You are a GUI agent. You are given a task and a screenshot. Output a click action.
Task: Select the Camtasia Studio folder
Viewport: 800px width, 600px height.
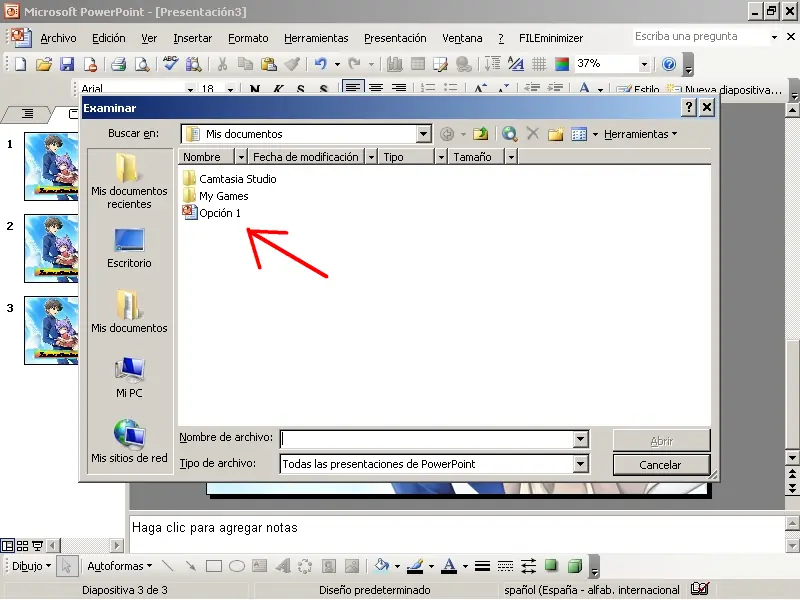[x=230, y=179]
